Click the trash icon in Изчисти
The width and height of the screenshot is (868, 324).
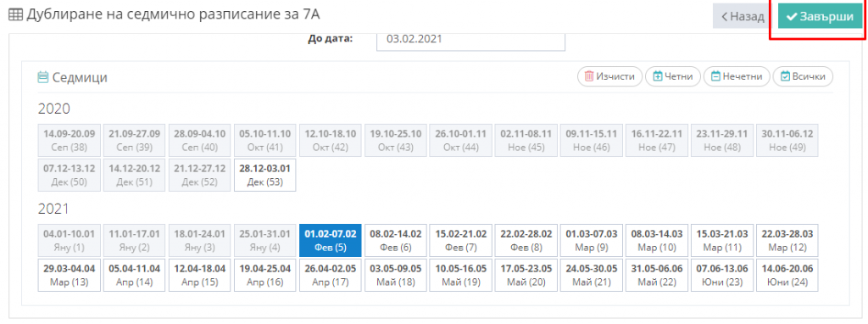(589, 76)
